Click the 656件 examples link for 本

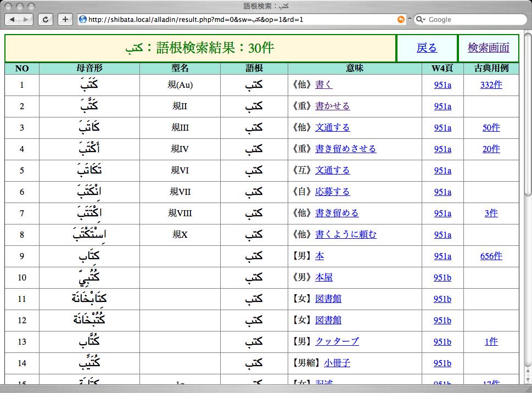[x=491, y=256]
